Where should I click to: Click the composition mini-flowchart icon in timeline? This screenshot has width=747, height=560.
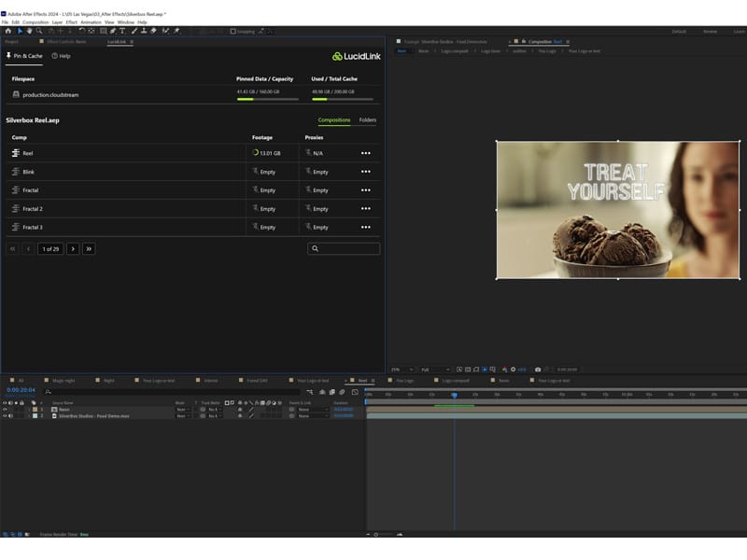pyautogui.click(x=310, y=392)
